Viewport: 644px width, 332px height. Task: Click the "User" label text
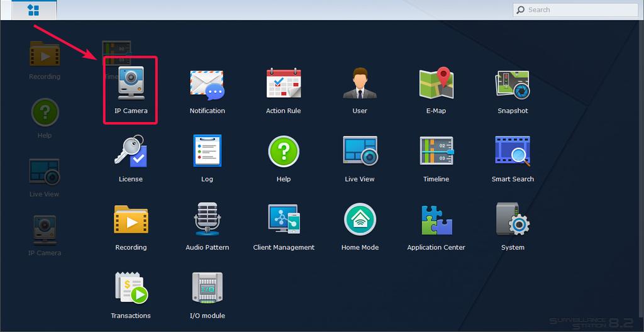coord(360,111)
